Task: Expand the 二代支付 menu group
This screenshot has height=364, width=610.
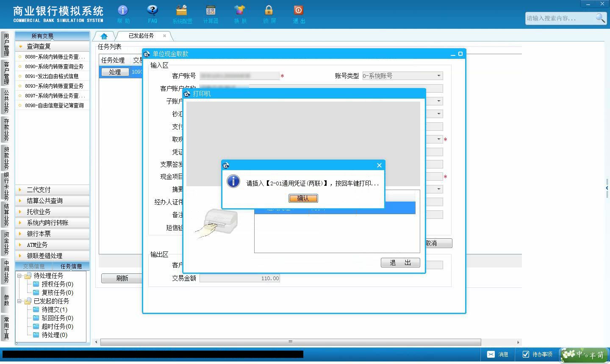Action: 53,190
